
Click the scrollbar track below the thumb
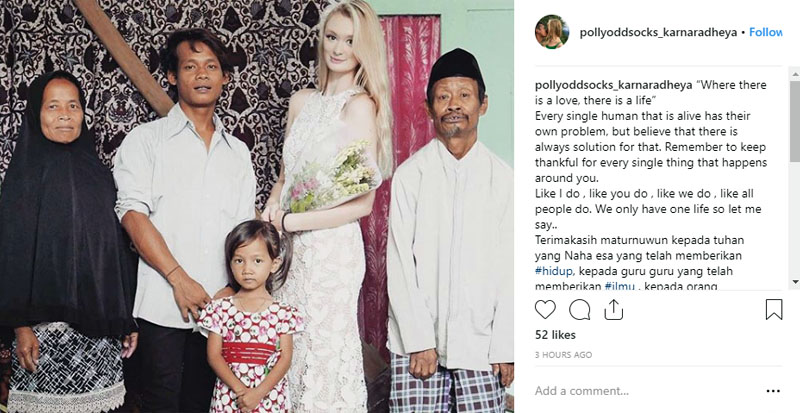(x=795, y=220)
